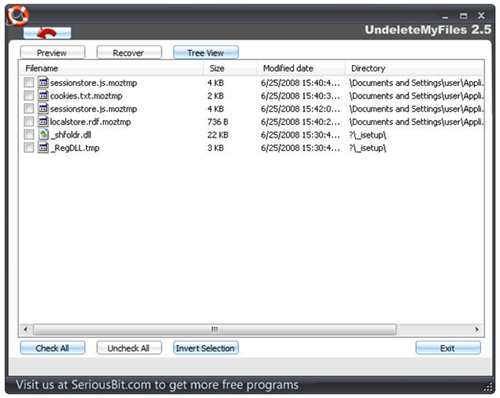This screenshot has height=398, width=500.
Task: Click Invert Selection
Action: pos(206,348)
